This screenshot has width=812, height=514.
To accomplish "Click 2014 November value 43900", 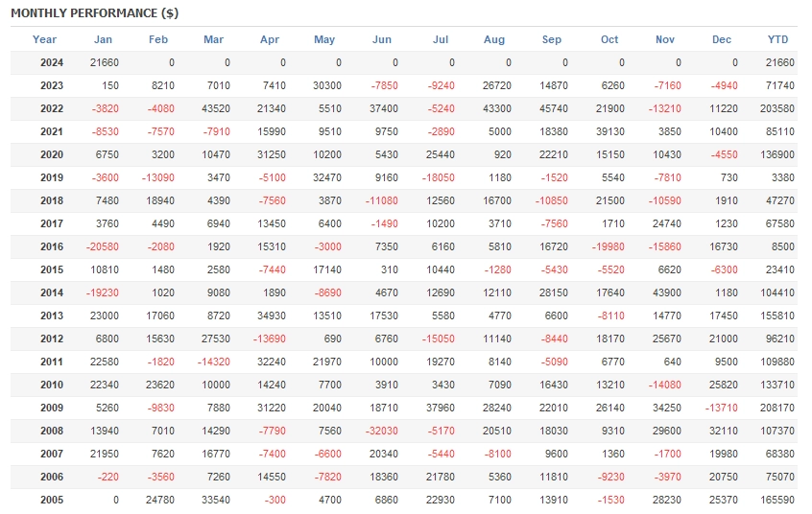I will [667, 293].
